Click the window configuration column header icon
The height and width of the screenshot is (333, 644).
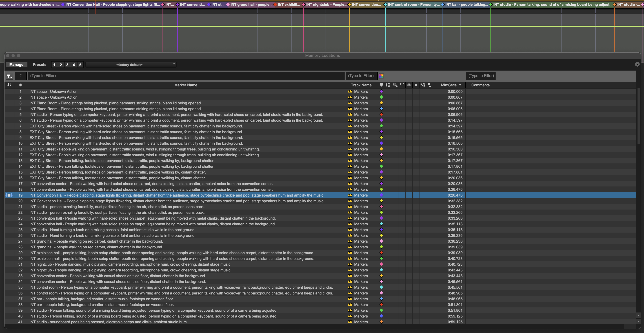tap(430, 85)
